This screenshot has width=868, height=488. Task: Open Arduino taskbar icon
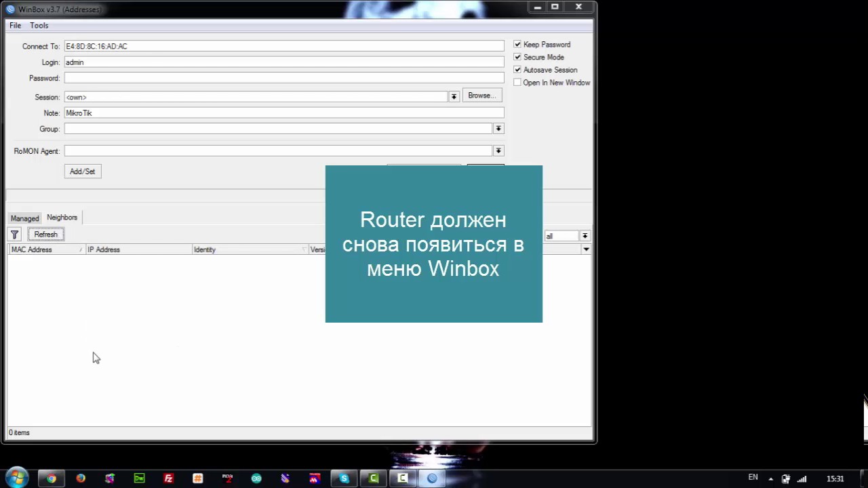(x=256, y=478)
